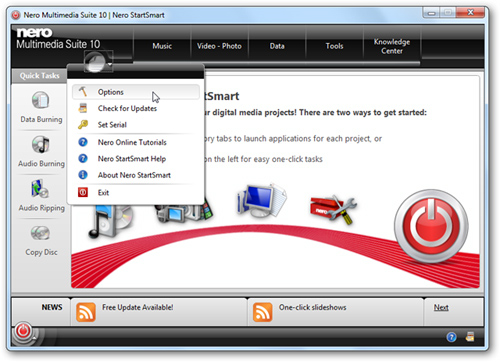Click the NEWS label

[x=52, y=307]
